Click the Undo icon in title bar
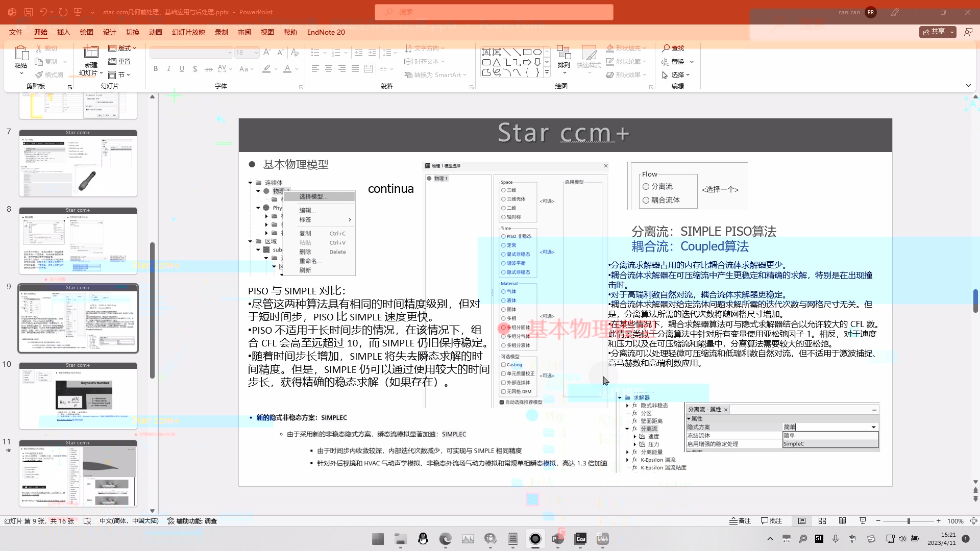This screenshot has height=551, width=980. (43, 12)
